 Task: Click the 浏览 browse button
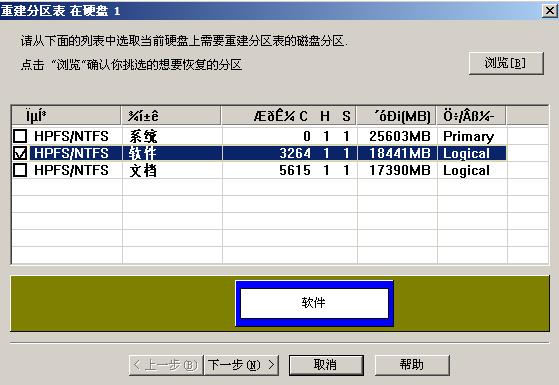pos(506,63)
